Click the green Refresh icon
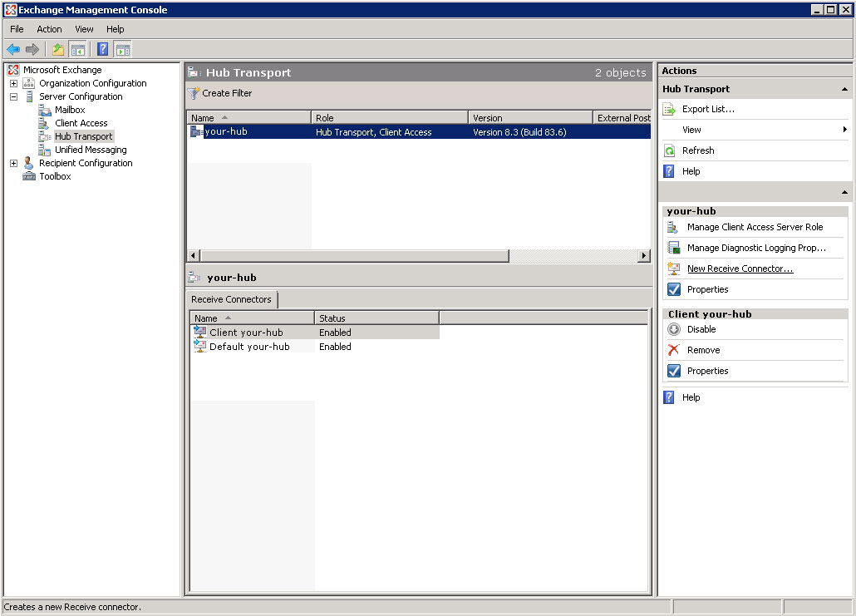 (x=669, y=150)
